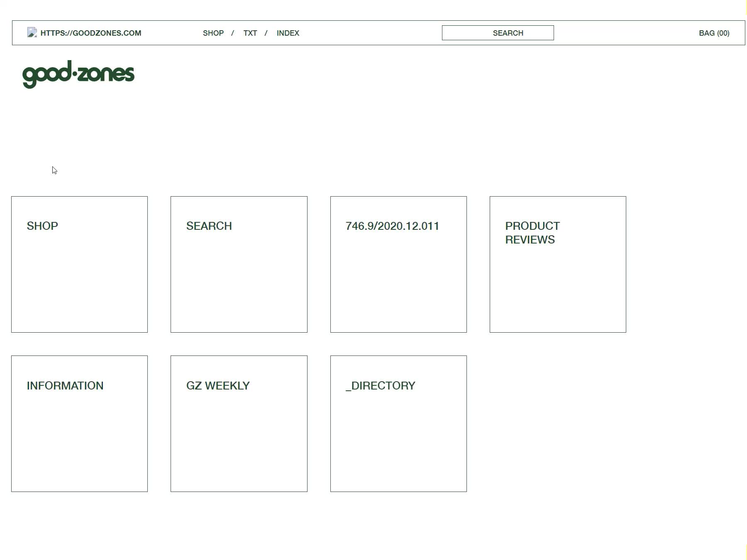The image size is (747, 560).
Task: Open SHOP from the top navigation
Action: 213,33
